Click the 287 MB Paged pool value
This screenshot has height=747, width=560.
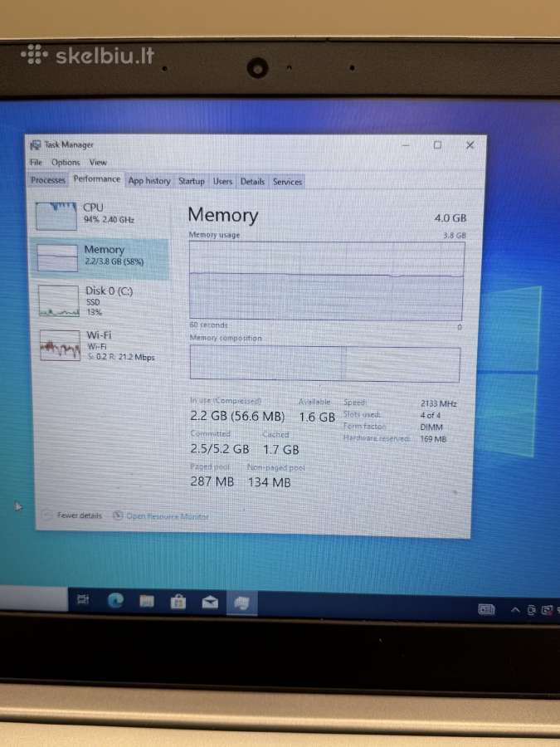click(212, 481)
